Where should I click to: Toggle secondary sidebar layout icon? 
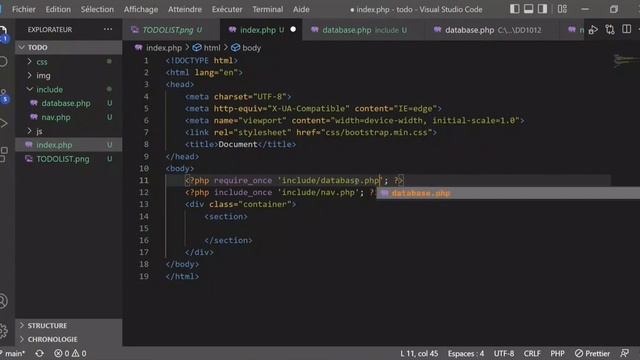click(x=542, y=9)
